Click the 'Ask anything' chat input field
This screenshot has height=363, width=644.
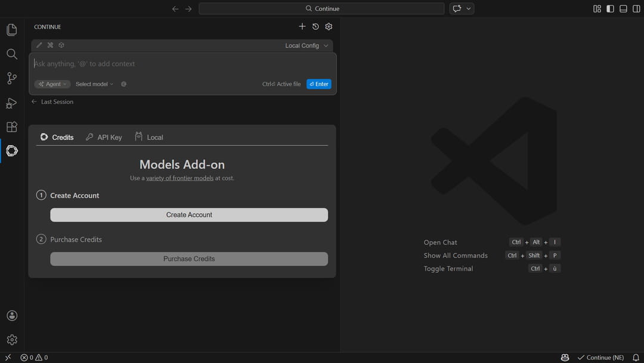pyautogui.click(x=179, y=64)
